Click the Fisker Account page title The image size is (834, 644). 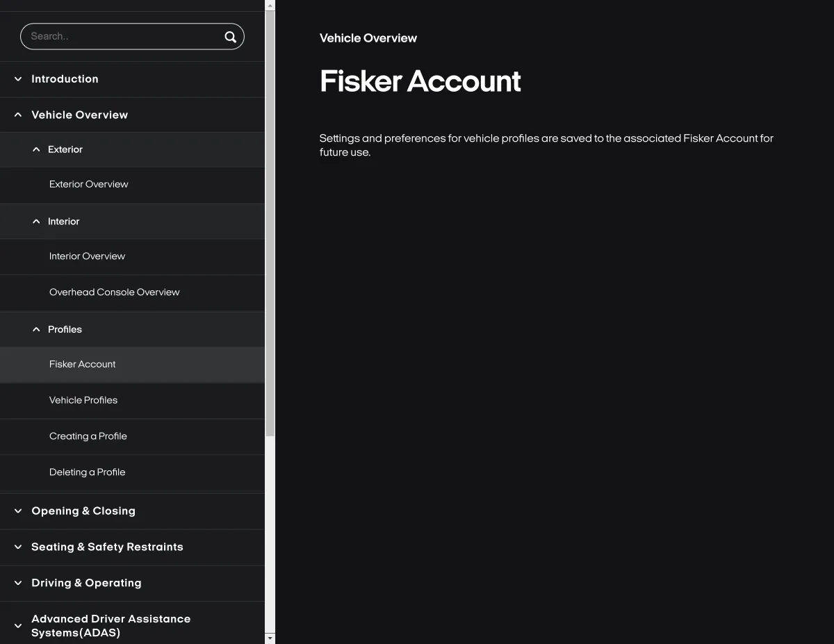pyautogui.click(x=420, y=81)
